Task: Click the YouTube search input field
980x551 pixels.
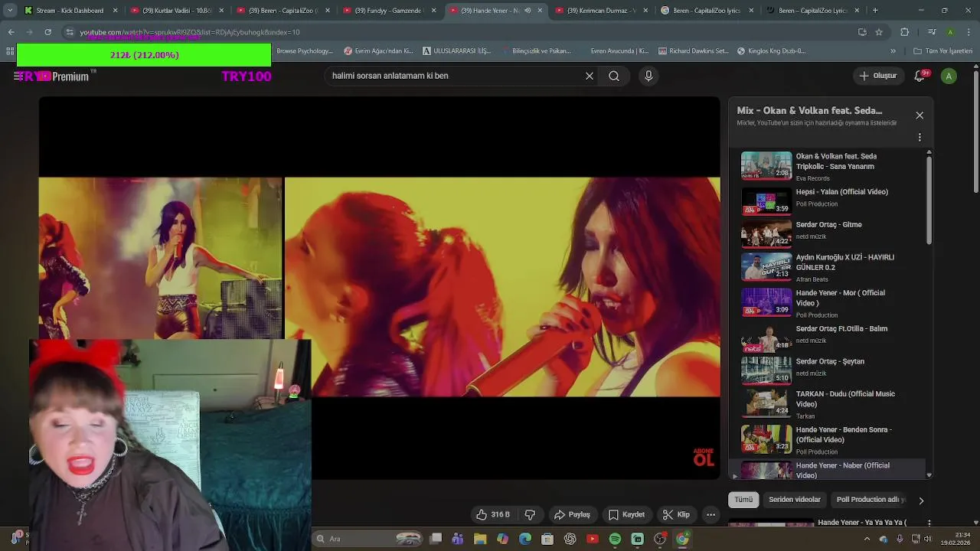Action: point(456,76)
